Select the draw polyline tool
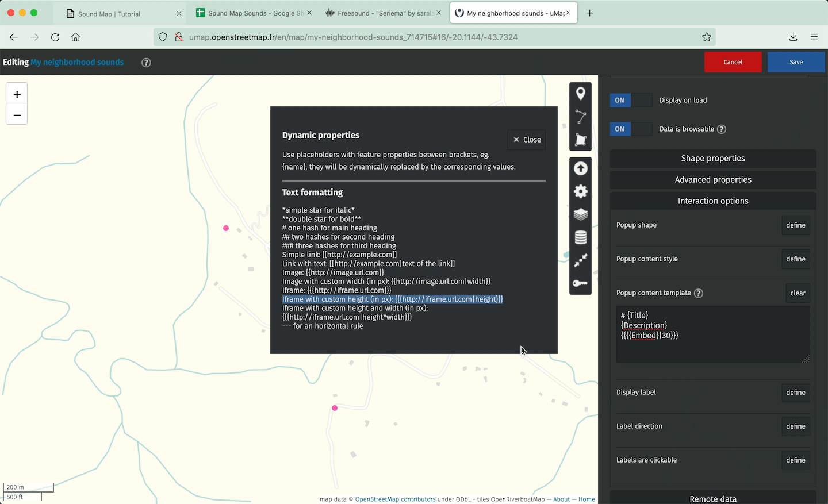 pyautogui.click(x=580, y=117)
